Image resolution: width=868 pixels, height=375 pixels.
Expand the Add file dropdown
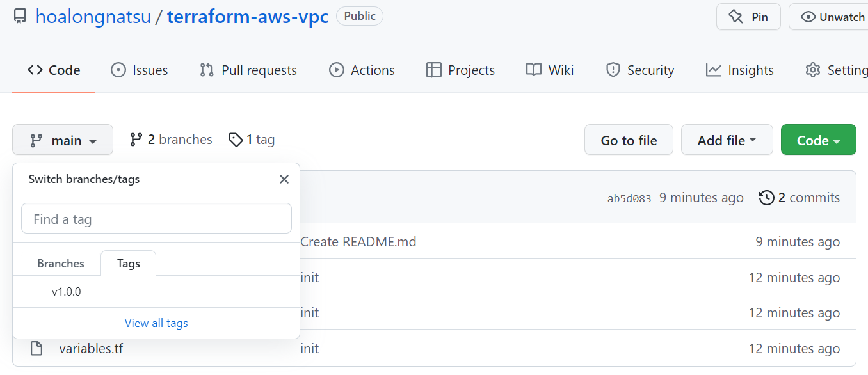point(727,140)
